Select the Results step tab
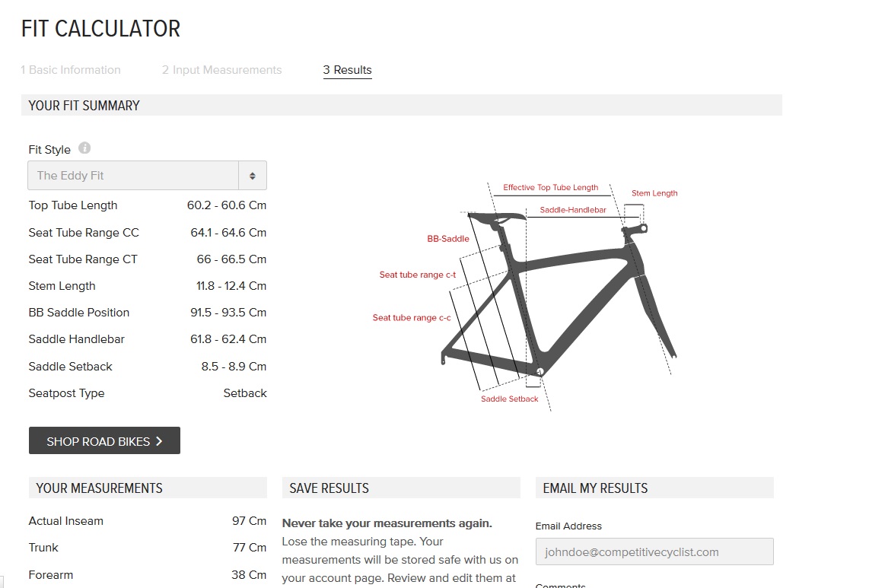Image resolution: width=869 pixels, height=588 pixels. 347,70
